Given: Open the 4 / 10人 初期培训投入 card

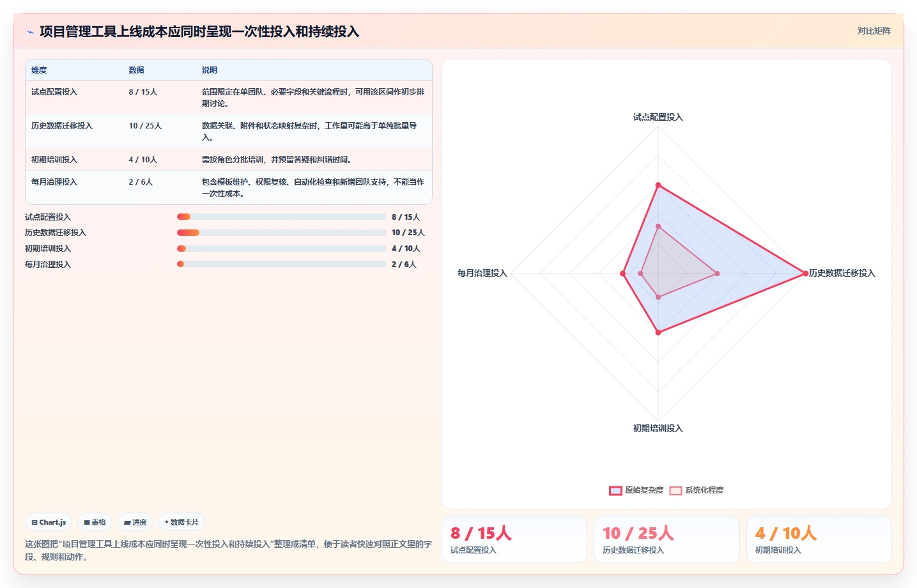Looking at the screenshot, I should 819,539.
